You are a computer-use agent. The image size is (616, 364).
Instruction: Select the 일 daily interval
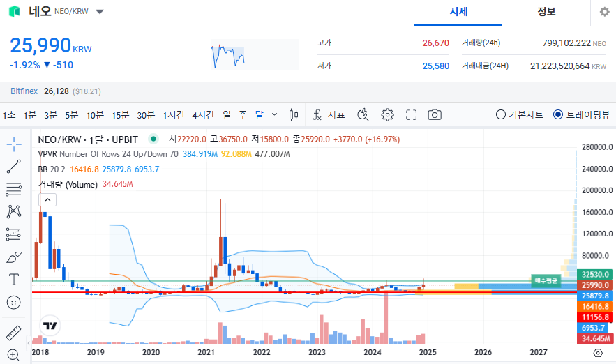[x=227, y=114]
